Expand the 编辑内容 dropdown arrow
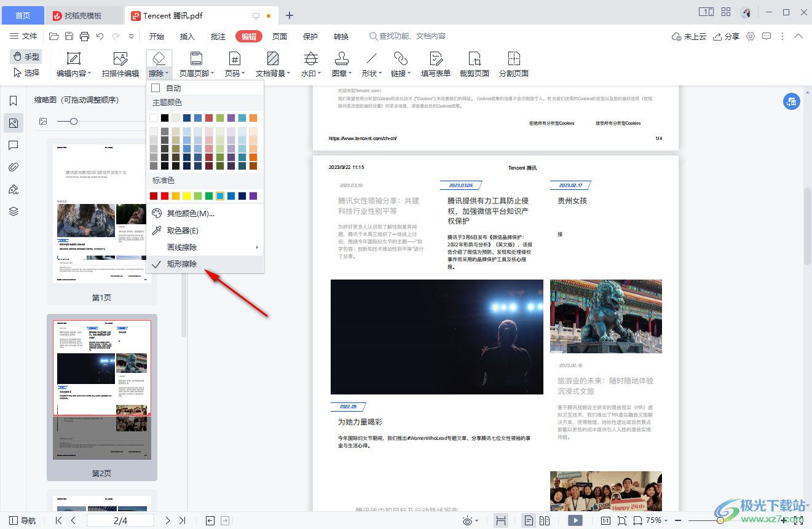Screen dimensions: 812x529 tap(90, 74)
